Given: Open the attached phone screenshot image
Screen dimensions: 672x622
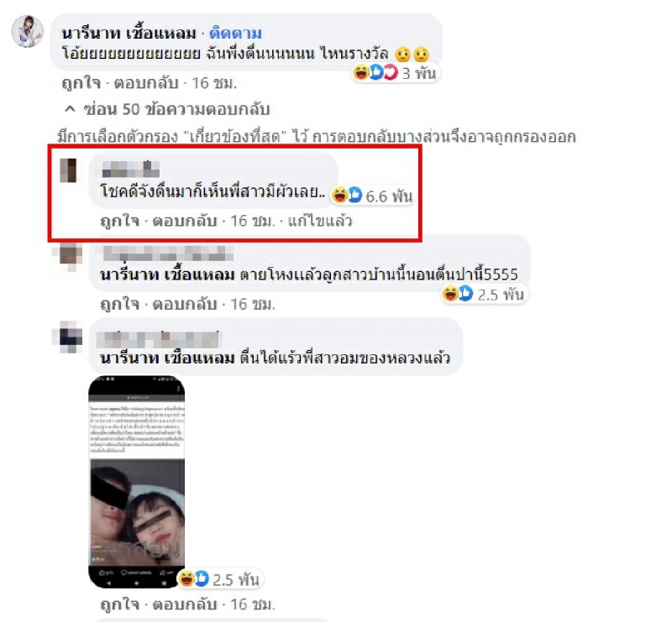Looking at the screenshot, I should 137,482.
